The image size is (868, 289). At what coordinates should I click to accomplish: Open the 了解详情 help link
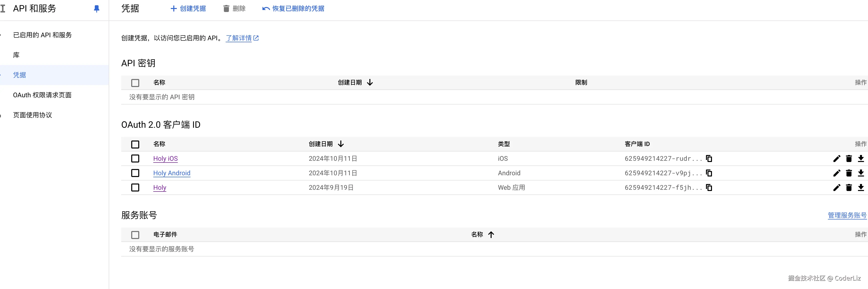coord(242,38)
